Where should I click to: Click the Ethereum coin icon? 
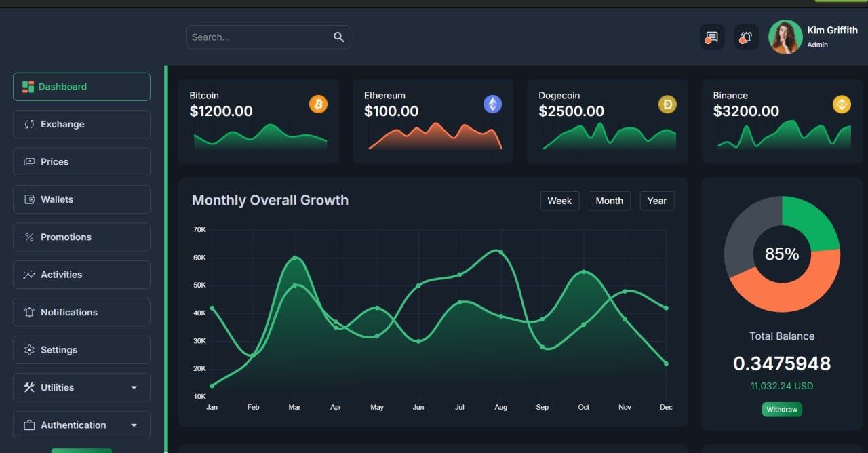coord(492,104)
